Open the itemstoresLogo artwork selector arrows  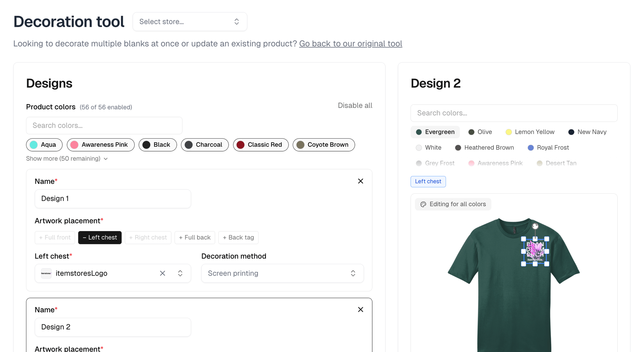(x=180, y=273)
